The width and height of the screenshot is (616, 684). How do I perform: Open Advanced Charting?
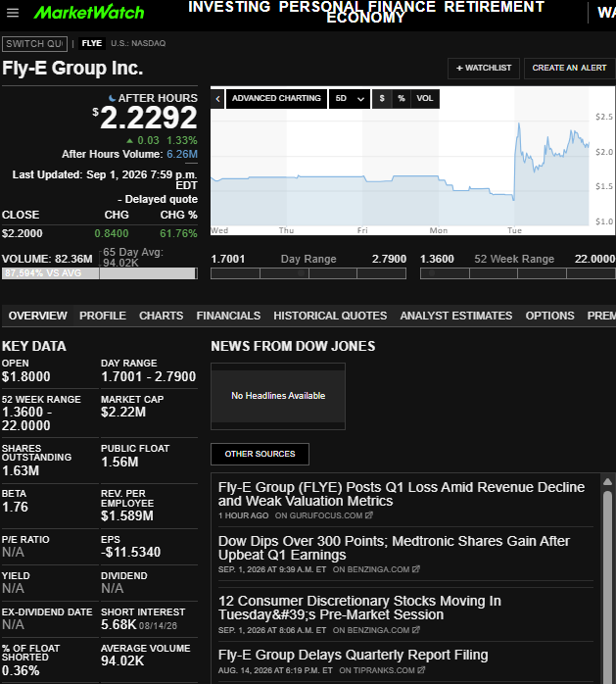[x=276, y=99]
